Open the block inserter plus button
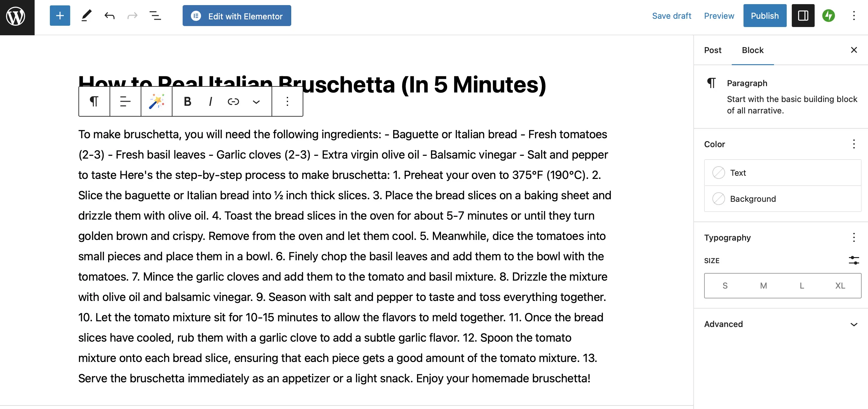Viewport: 868px width, 409px height. coord(60,16)
